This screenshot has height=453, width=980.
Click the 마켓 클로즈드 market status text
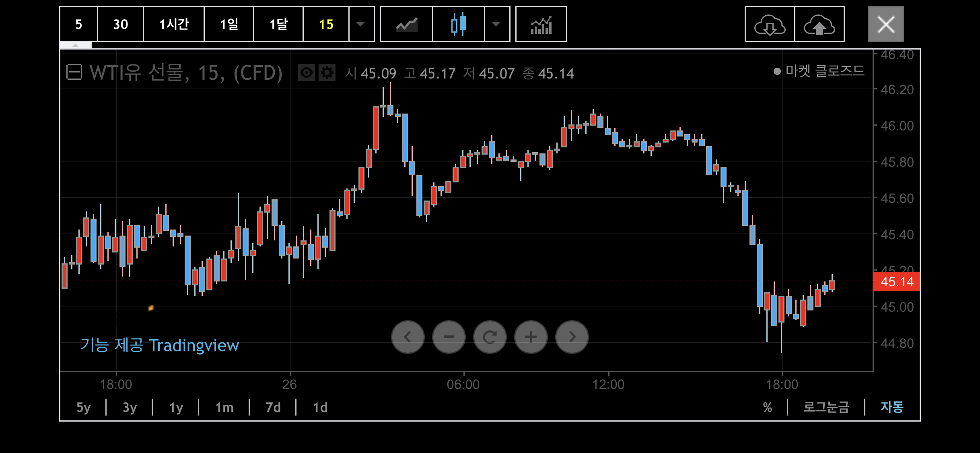tap(825, 71)
